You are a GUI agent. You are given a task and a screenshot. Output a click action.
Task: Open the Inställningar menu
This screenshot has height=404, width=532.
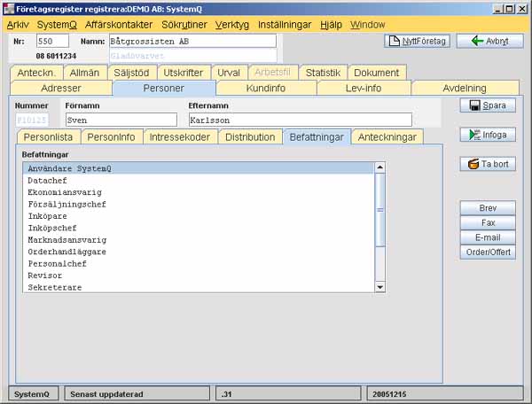tap(285, 25)
